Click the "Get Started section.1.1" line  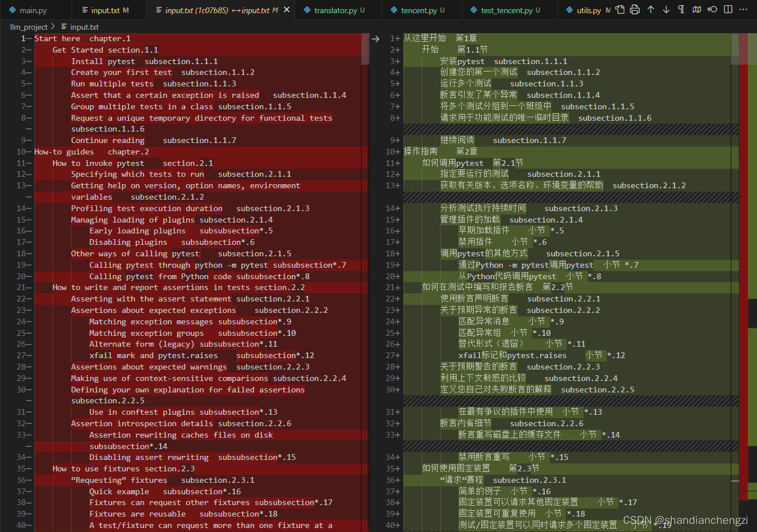pyautogui.click(x=105, y=50)
